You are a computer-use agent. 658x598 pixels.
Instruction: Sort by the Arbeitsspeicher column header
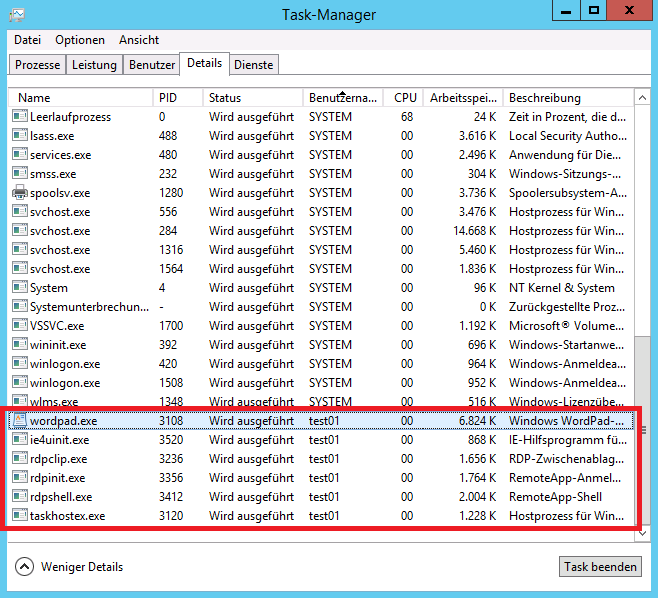(x=462, y=98)
